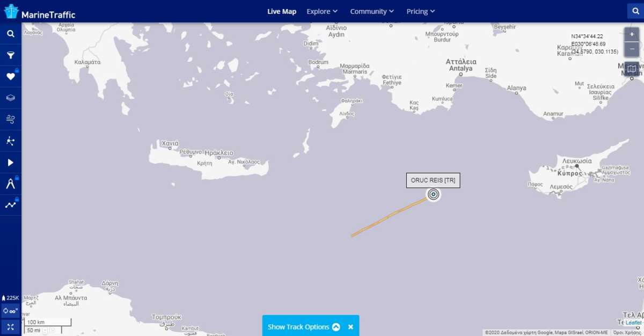
Task: Close the track options bar
Action: [350, 327]
